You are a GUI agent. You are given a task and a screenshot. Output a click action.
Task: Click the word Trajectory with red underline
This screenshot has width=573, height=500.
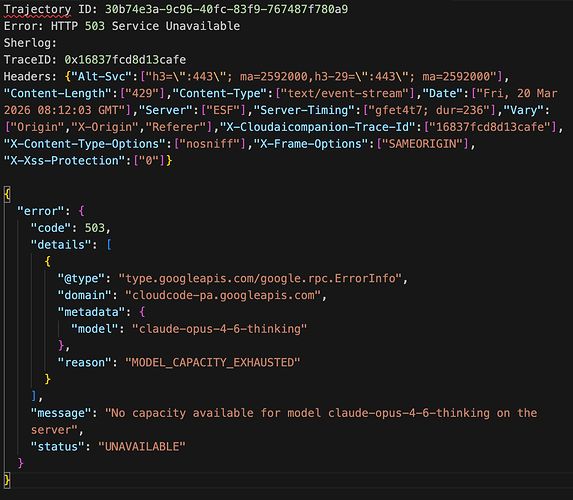pyautogui.click(x=37, y=10)
